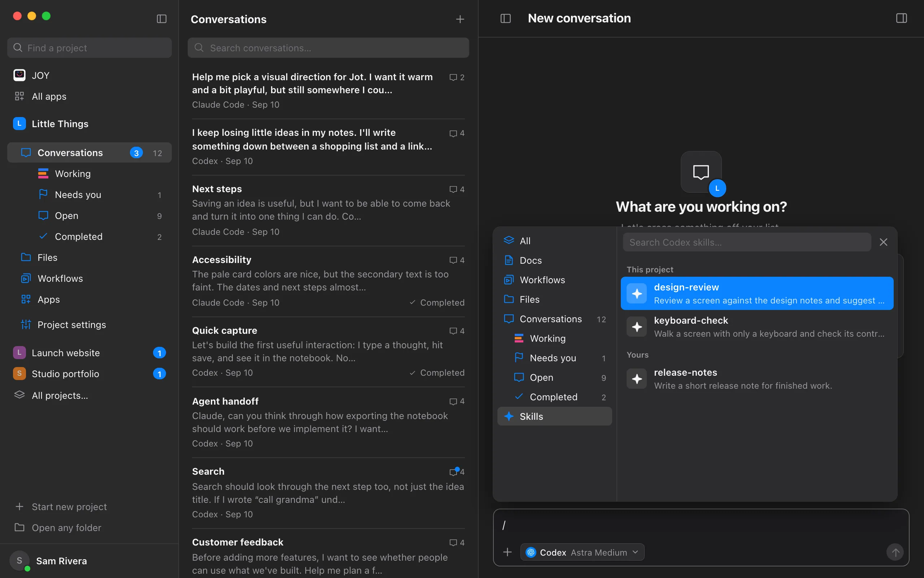The width and height of the screenshot is (924, 578).
Task: Select Skills in the picker sidebar
Action: (x=554, y=416)
